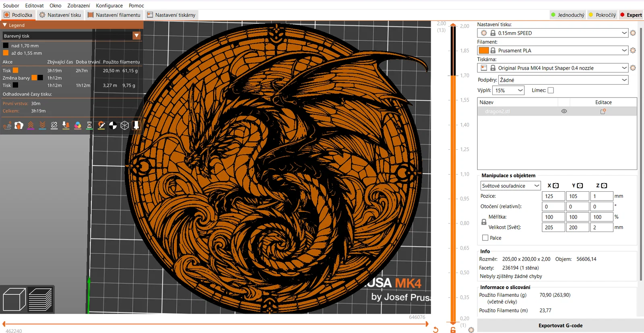The height and width of the screenshot is (333, 644).
Task: Toggle tool changes visibility icon
Action: point(66,126)
